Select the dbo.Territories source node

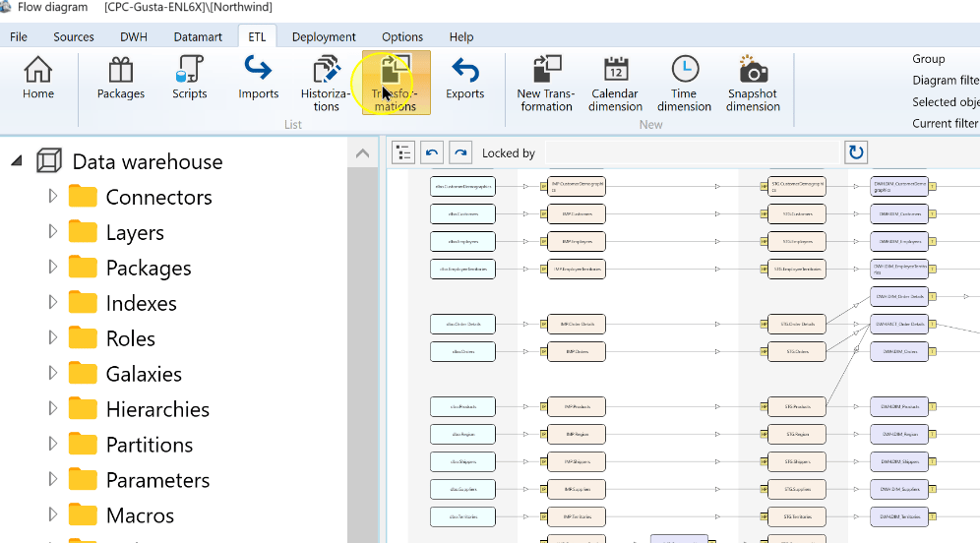(462, 516)
